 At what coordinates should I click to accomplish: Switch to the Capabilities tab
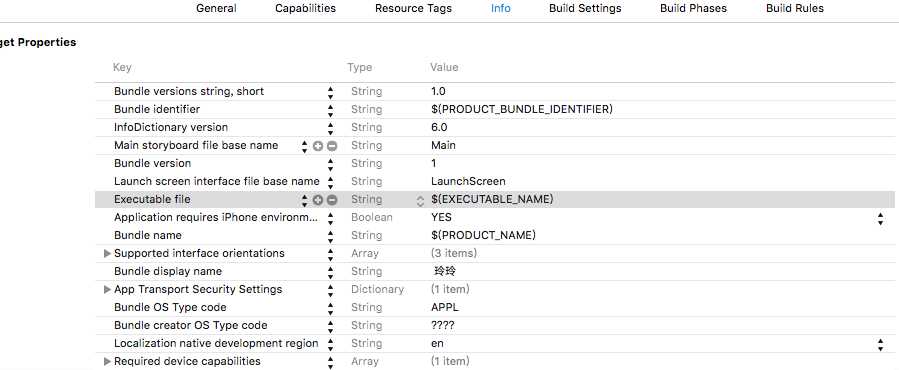(x=306, y=9)
